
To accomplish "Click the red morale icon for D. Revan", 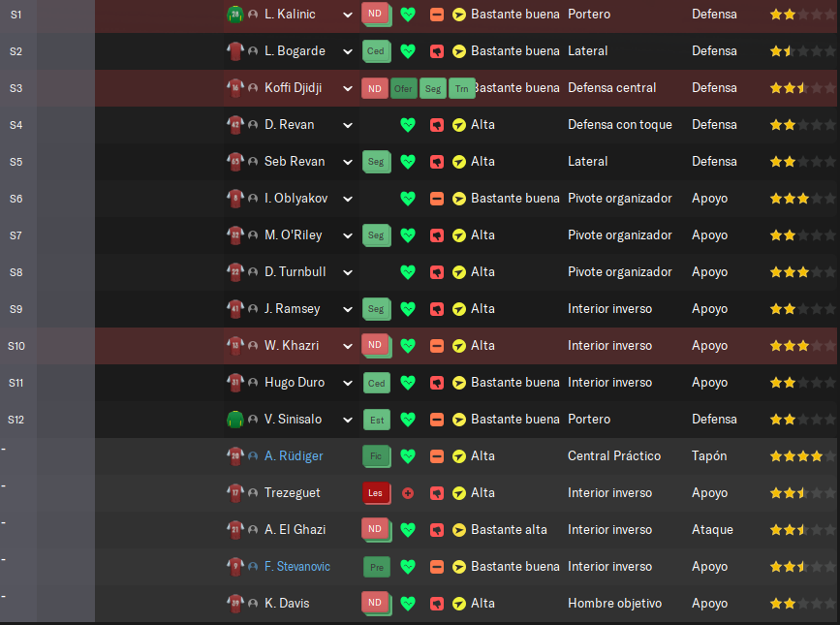I will (437, 125).
